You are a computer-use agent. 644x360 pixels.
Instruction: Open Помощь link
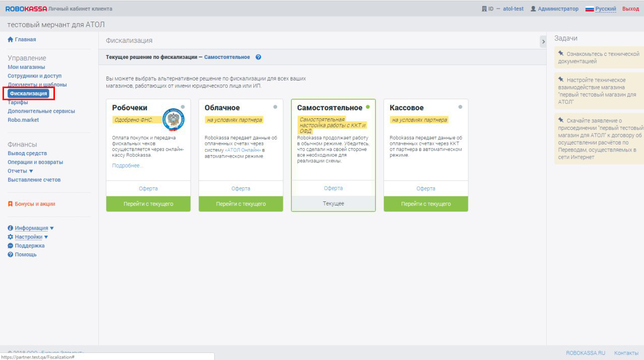pos(26,254)
